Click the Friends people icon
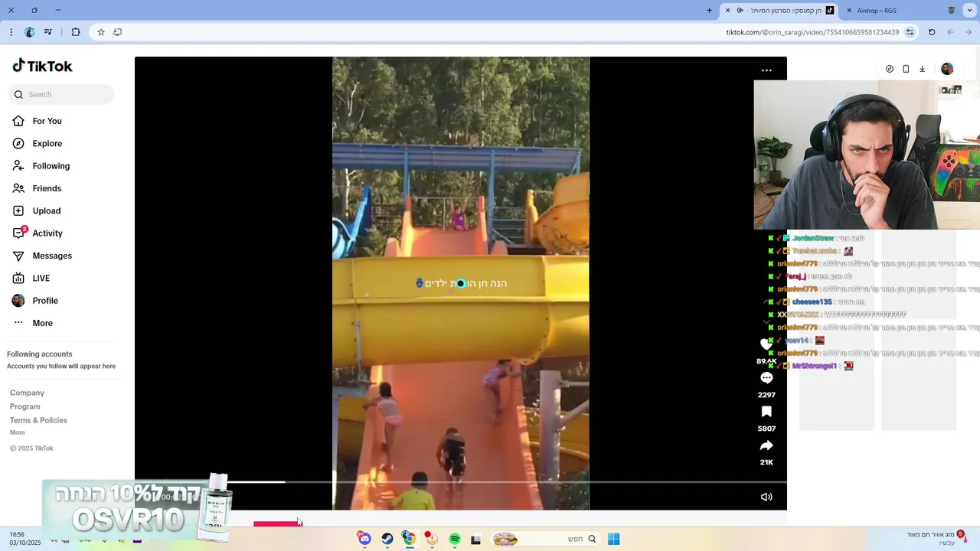980x551 pixels. 18,188
